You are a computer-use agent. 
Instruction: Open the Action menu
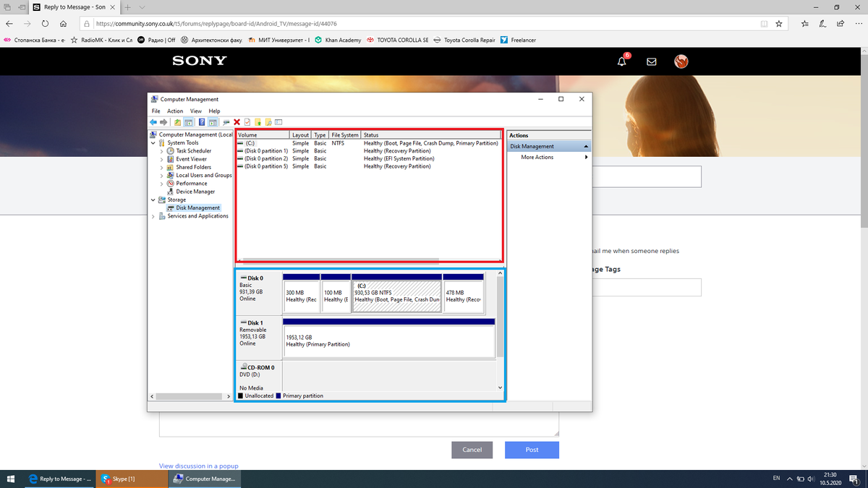pos(175,111)
